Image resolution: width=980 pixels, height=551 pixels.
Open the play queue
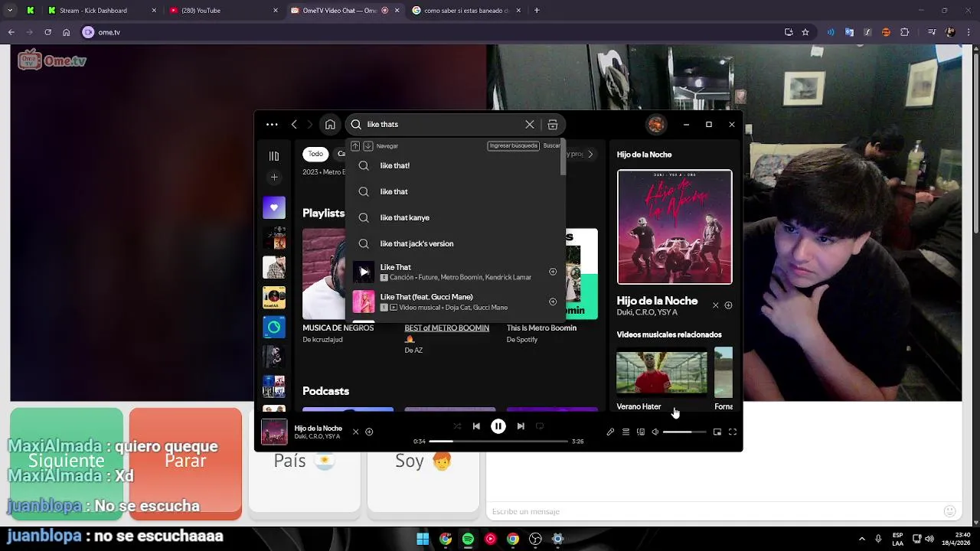626,432
